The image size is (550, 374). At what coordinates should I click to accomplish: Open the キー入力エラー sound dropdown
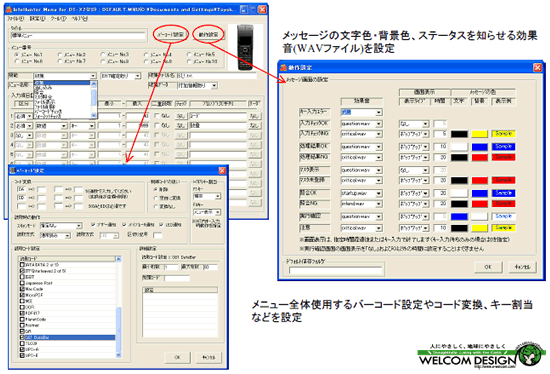point(362,112)
